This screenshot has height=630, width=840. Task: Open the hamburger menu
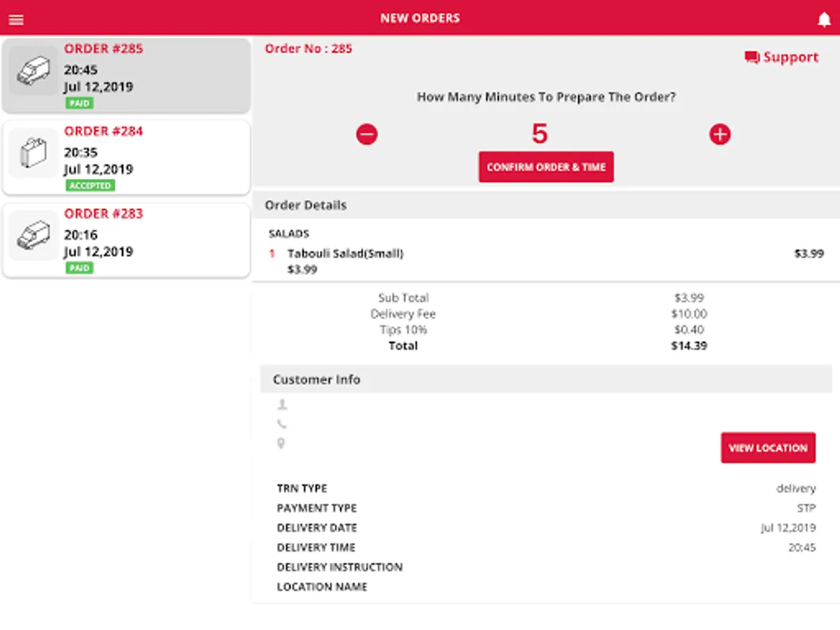click(x=16, y=20)
